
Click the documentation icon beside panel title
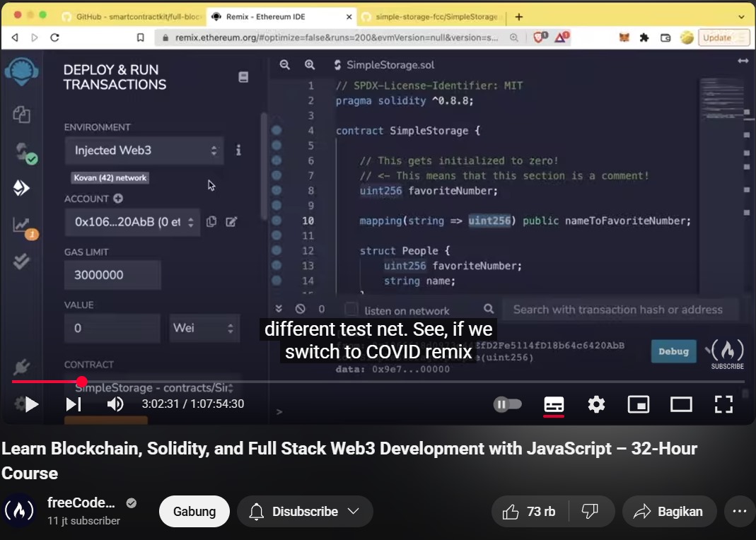pyautogui.click(x=243, y=77)
